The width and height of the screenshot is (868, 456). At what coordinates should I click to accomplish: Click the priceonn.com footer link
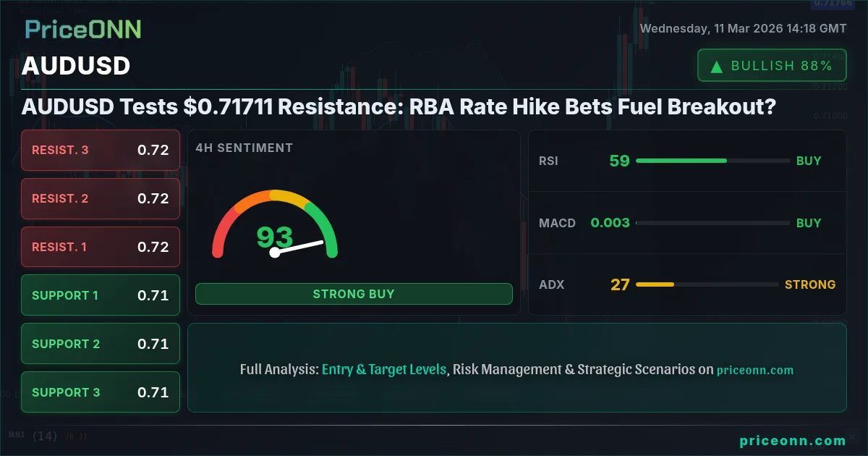(793, 441)
